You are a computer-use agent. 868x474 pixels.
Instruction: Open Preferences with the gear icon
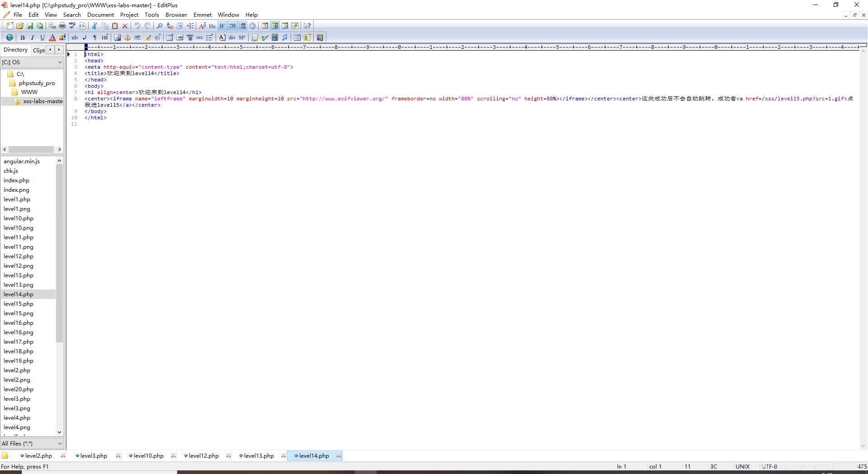tap(252, 26)
